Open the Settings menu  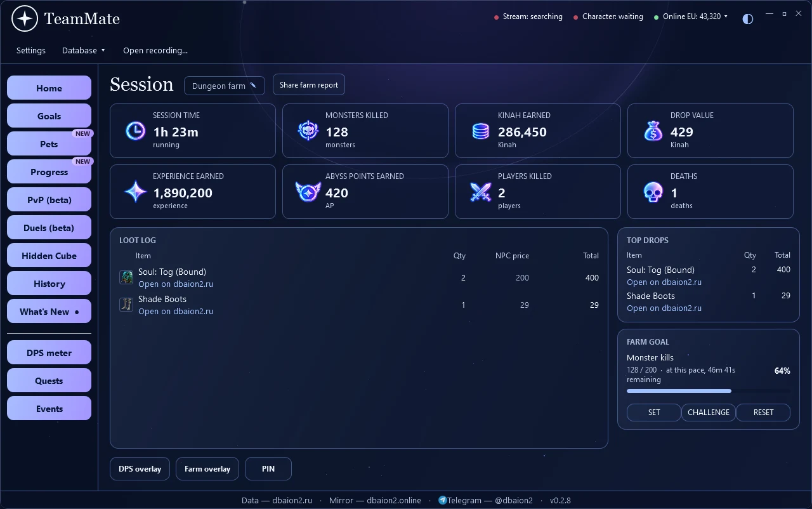click(x=31, y=50)
